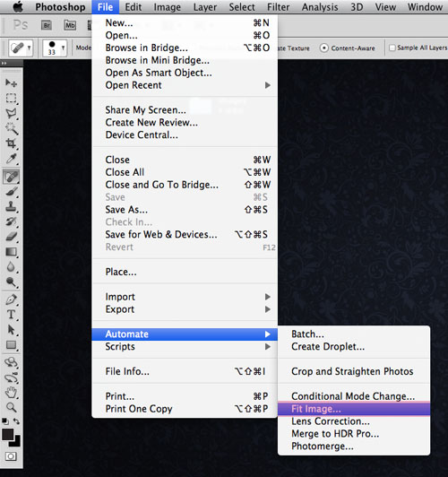This screenshot has width=448, height=477.
Task: Select the Eraser tool
Action: click(12, 237)
